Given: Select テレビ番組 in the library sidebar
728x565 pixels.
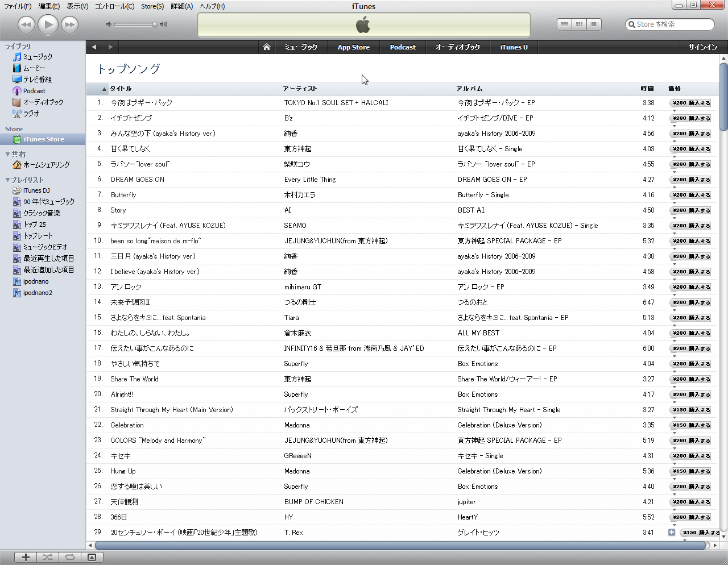Looking at the screenshot, I should (x=38, y=80).
